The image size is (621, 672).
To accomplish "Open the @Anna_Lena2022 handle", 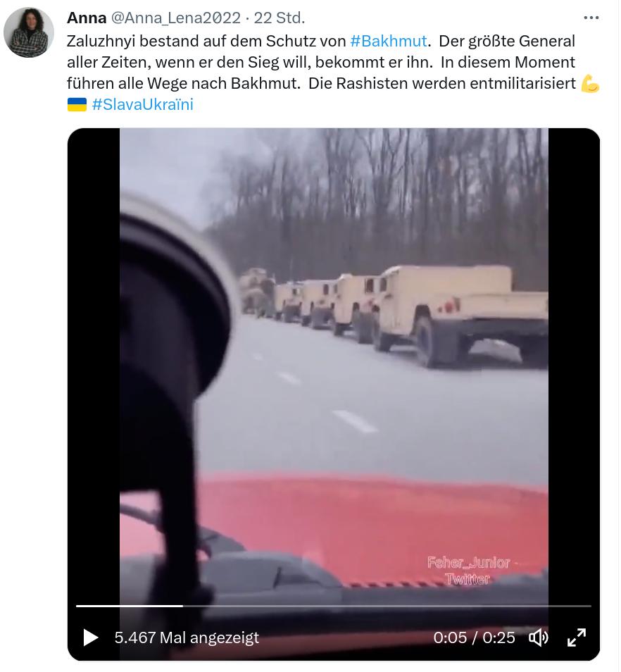I will coord(176,18).
